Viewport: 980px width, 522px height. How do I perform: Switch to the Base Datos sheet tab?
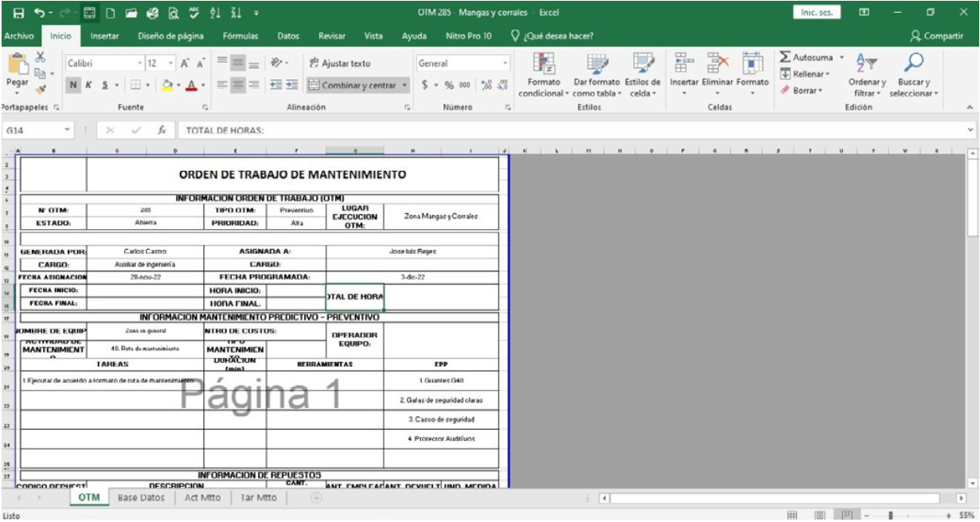[x=139, y=498]
